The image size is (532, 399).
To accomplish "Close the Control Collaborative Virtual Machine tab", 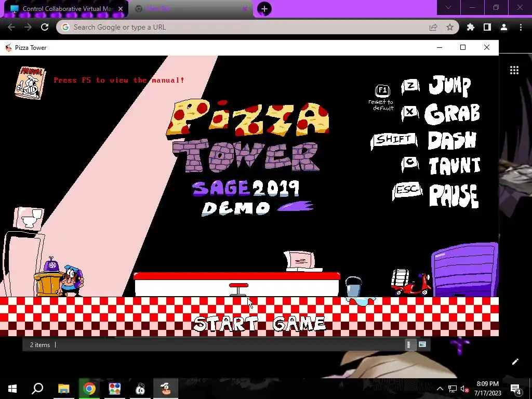I will [121, 9].
